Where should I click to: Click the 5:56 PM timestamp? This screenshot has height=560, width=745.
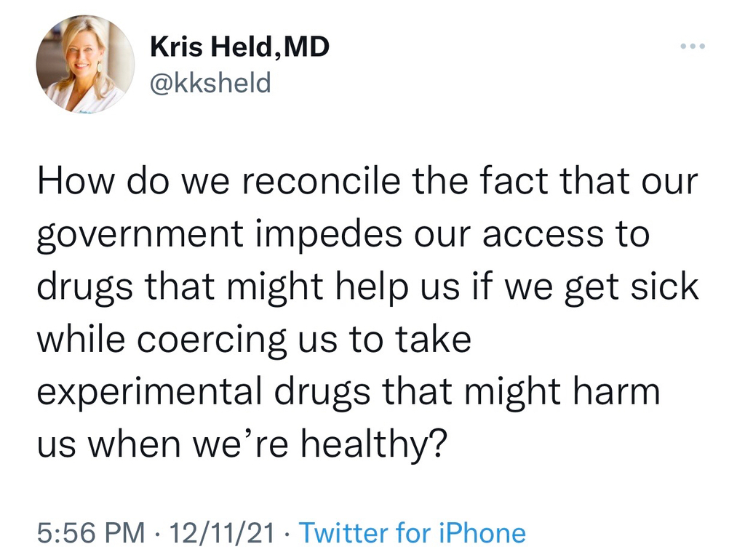point(90,533)
